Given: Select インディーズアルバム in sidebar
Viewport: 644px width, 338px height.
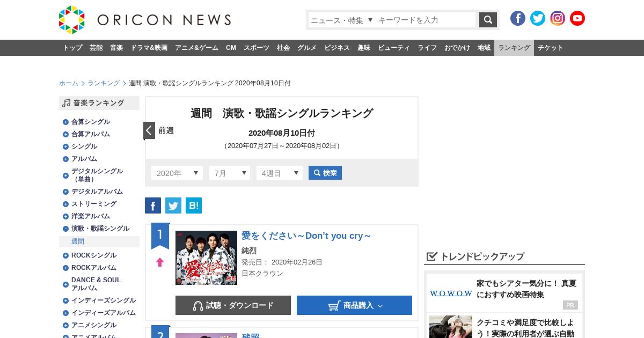Looking at the screenshot, I should click(104, 313).
